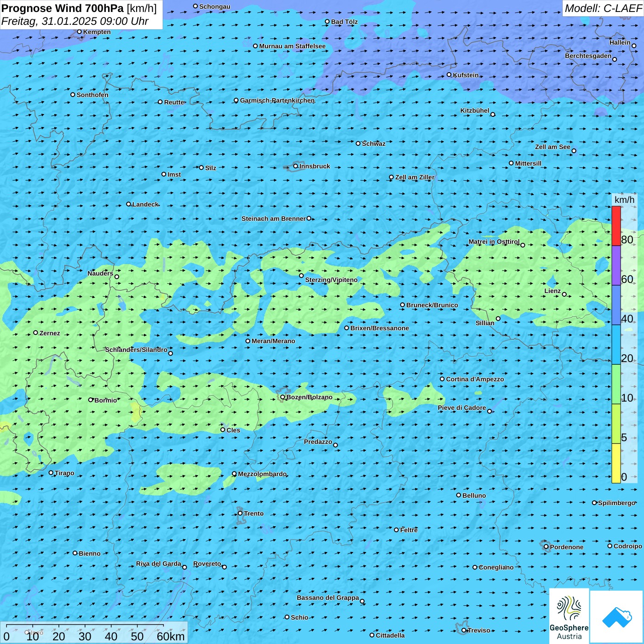
Task: Click the Conegliano label
Action: [496, 567]
